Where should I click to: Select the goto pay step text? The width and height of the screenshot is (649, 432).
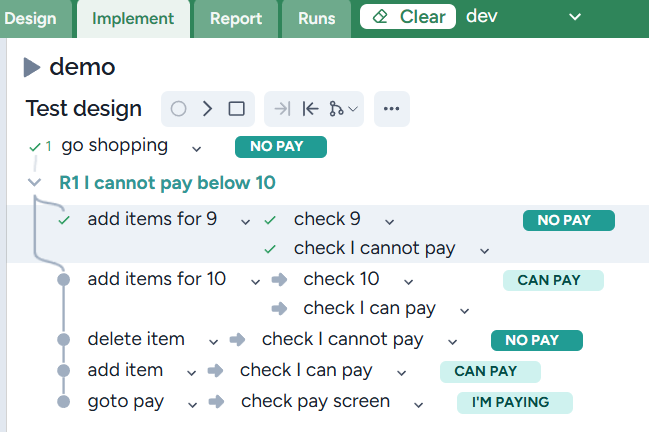125,401
